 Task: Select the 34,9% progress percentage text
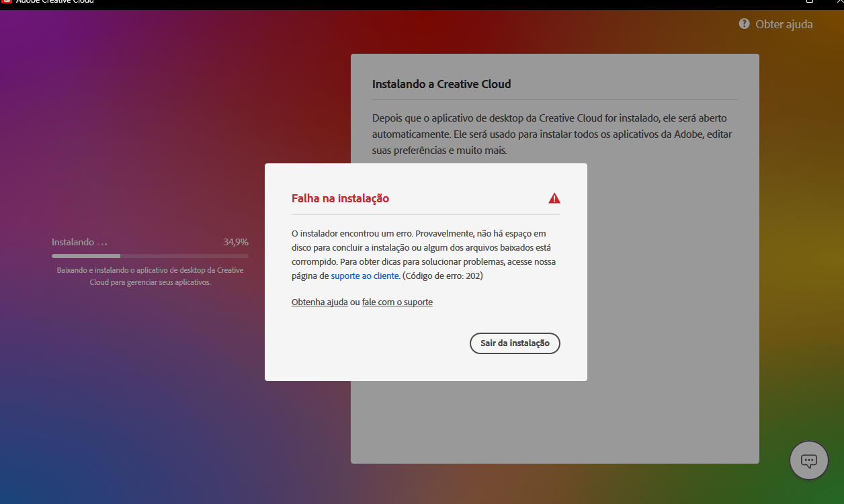click(236, 242)
